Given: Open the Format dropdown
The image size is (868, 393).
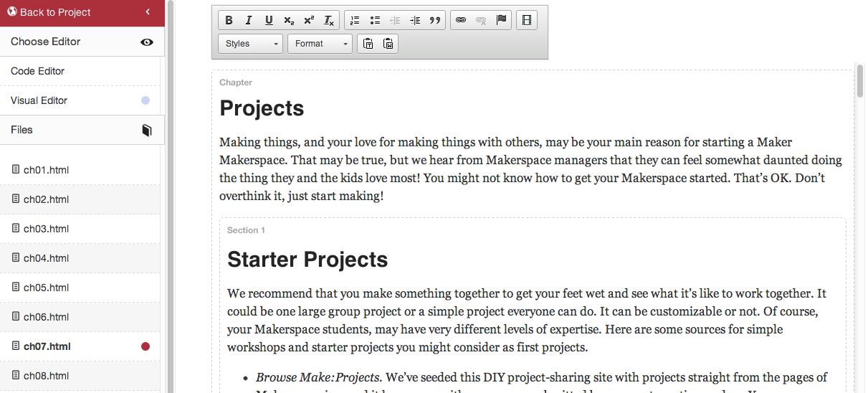Looking at the screenshot, I should pos(320,44).
